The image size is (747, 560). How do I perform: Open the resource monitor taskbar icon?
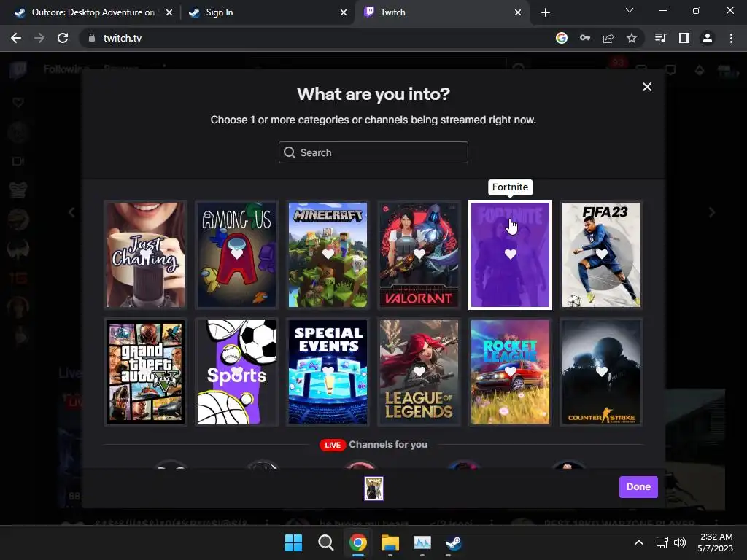pos(422,542)
